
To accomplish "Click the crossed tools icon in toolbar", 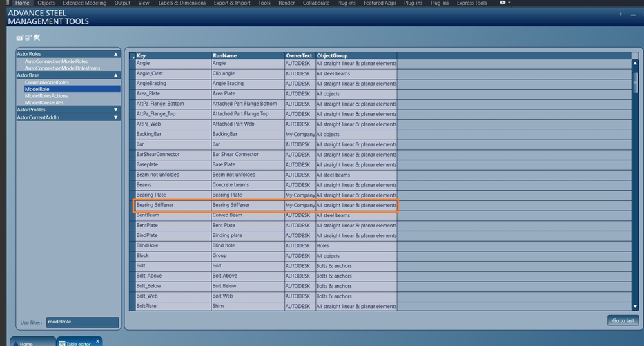I will [37, 38].
